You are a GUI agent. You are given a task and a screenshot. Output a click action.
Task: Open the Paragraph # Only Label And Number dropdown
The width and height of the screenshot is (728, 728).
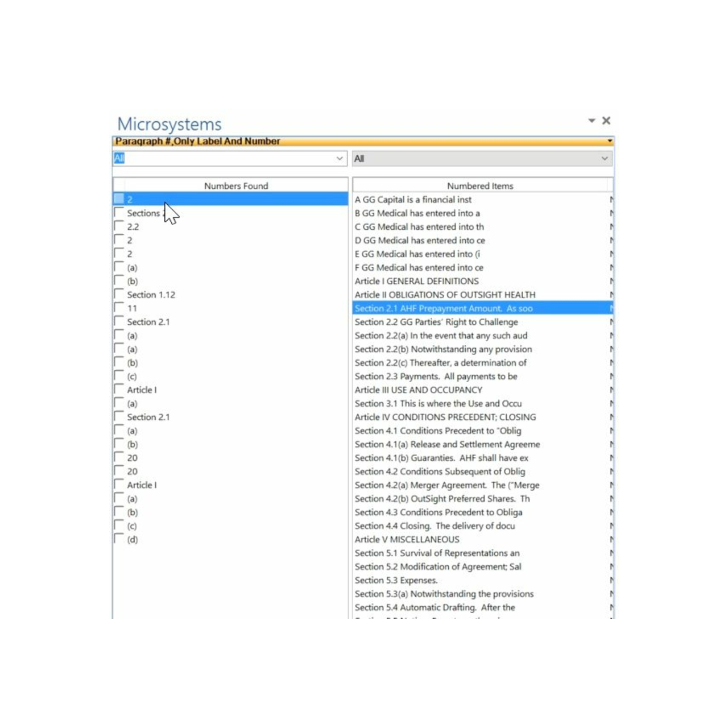tap(609, 140)
